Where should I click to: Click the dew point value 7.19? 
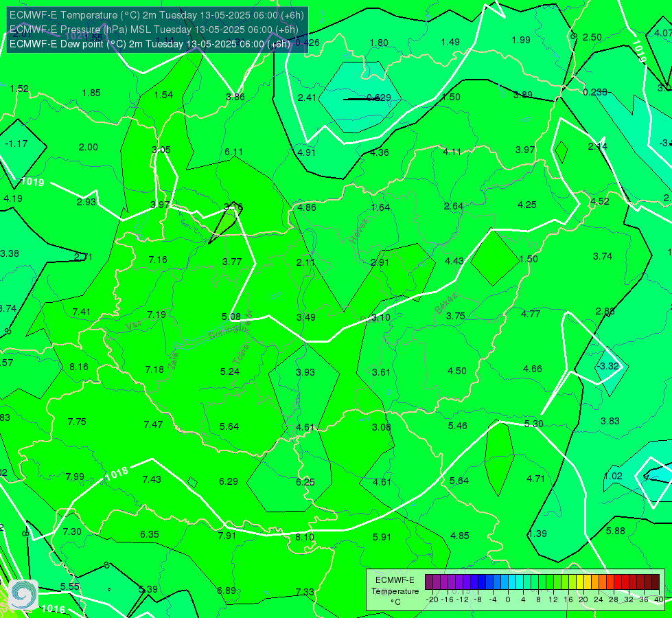tap(157, 314)
